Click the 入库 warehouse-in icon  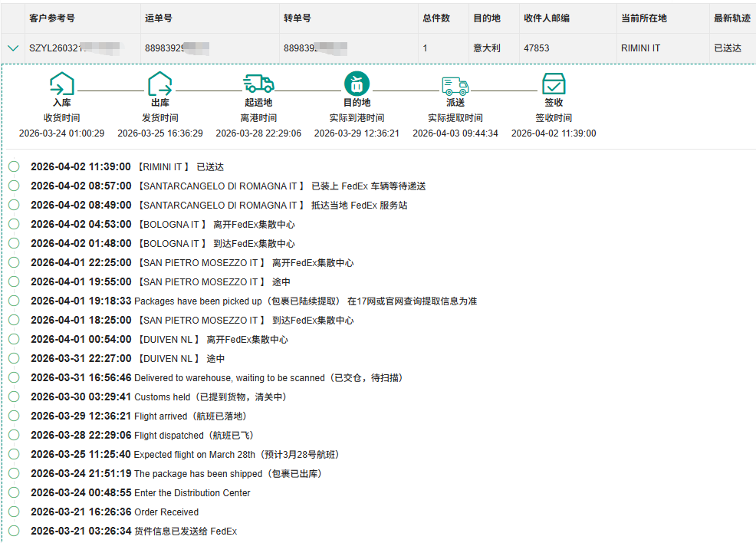[x=61, y=83]
